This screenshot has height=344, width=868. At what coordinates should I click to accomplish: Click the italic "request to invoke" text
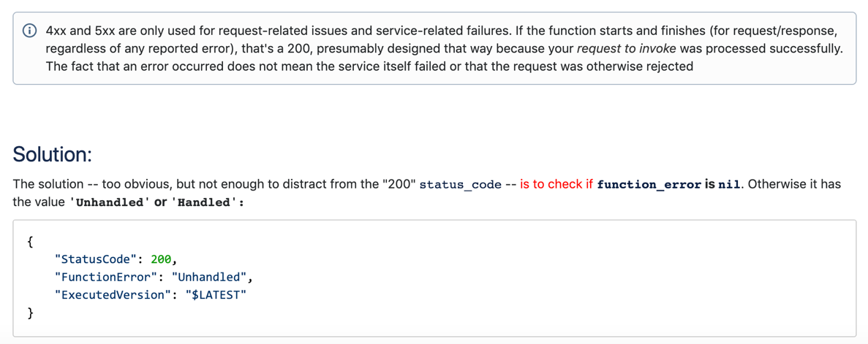pos(626,49)
